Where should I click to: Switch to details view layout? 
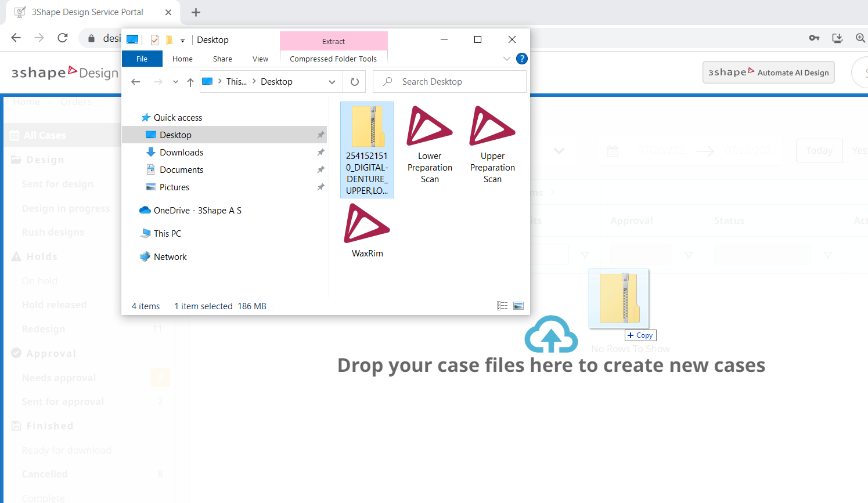(502, 306)
